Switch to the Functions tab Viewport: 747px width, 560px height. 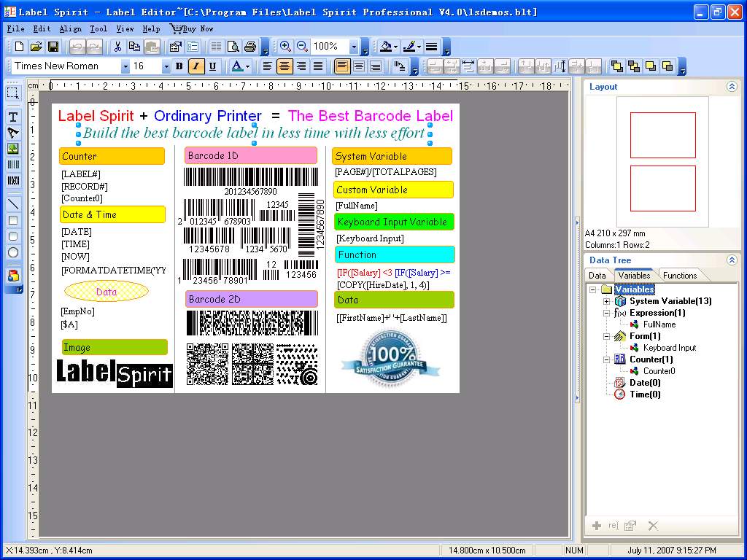tap(680, 276)
